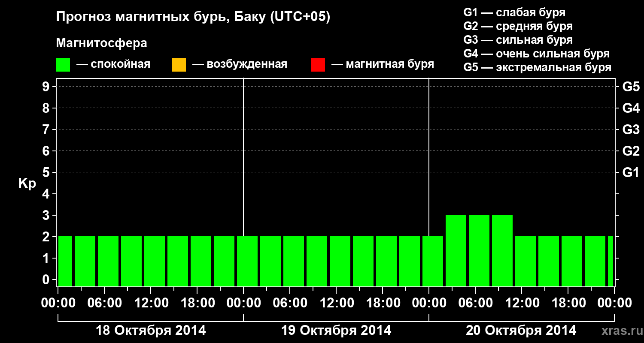Click the red 'магнитная буря' legend swatch
Screen dimensions: 644x343
point(318,65)
